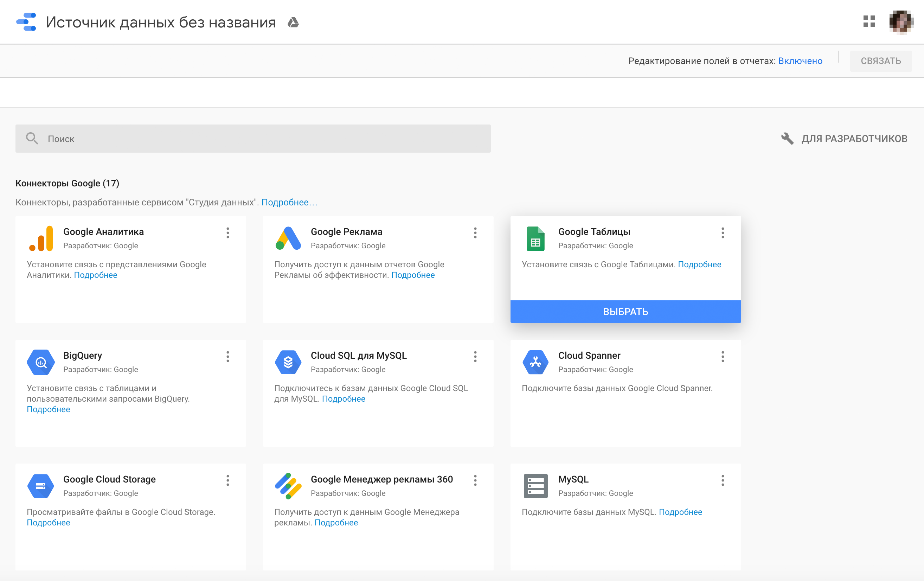Image resolution: width=924 pixels, height=581 pixels.
Task: Select the BigQuery card title
Action: click(x=83, y=356)
